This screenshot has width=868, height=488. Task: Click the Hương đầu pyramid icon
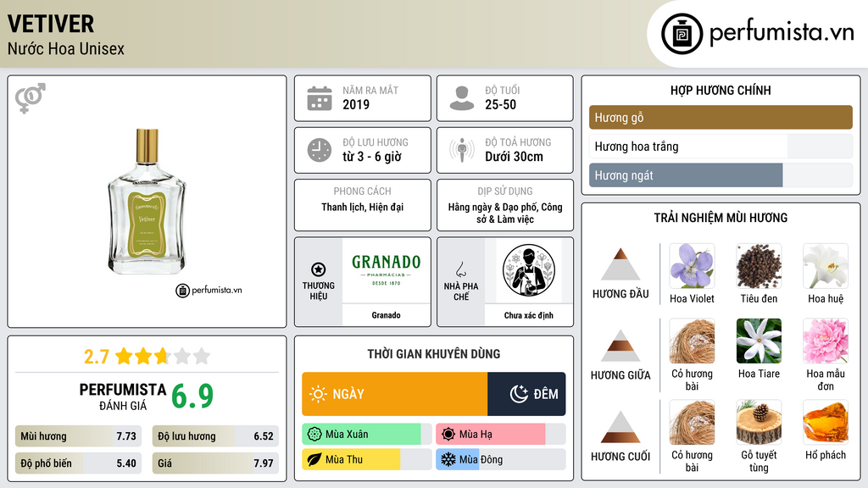[620, 264]
